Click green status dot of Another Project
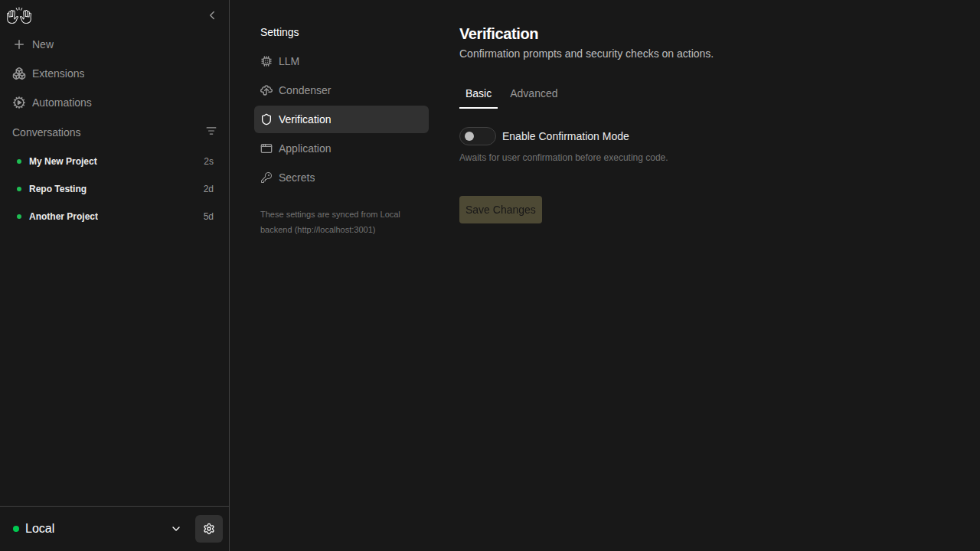Viewport: 980px width, 551px height. pyautogui.click(x=19, y=217)
